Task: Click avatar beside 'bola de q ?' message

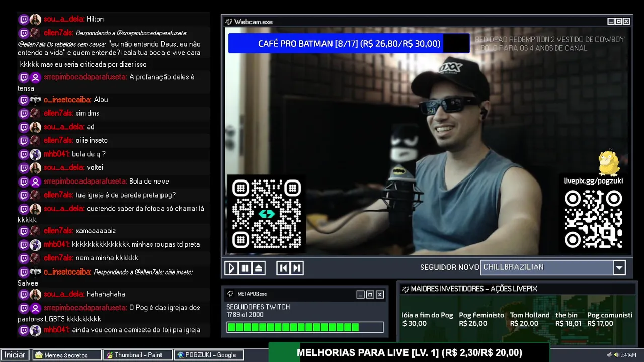Action: tap(35, 154)
